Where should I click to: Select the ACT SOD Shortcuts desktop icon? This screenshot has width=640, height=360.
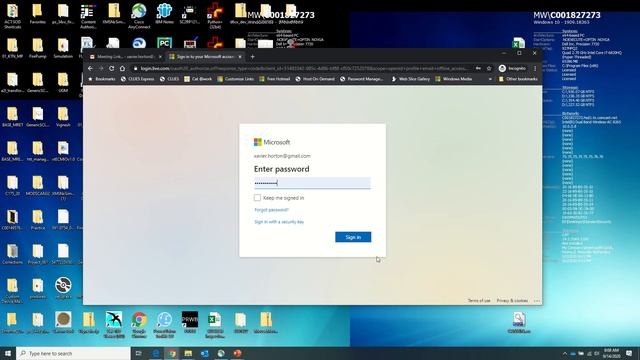(x=12, y=16)
